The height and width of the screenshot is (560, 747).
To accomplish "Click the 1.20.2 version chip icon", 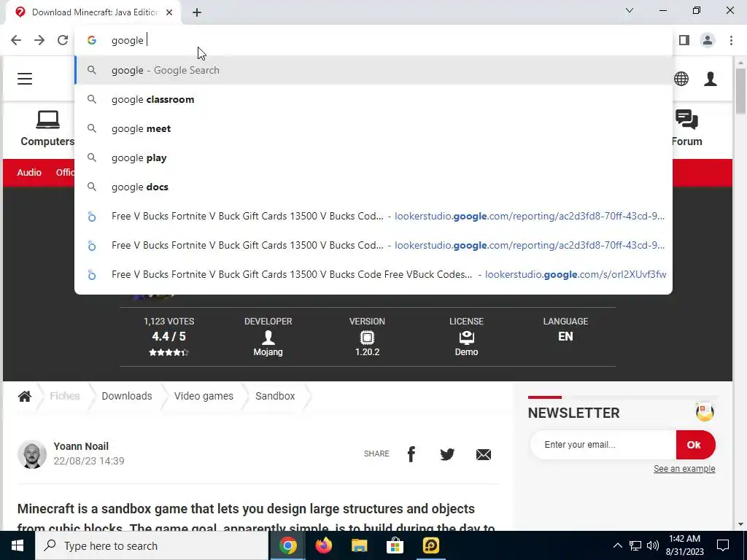I will (x=367, y=338).
